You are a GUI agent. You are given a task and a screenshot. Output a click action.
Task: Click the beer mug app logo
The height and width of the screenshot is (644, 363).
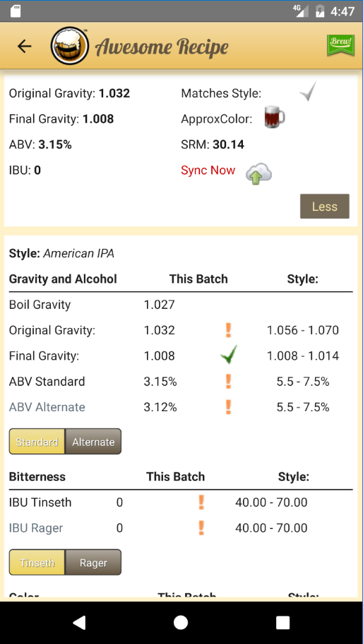pos(70,46)
